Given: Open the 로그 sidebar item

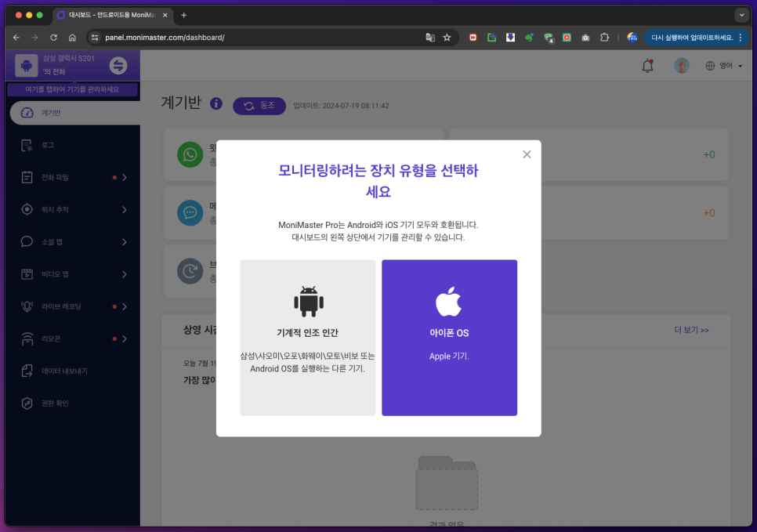Looking at the screenshot, I should tap(72, 145).
